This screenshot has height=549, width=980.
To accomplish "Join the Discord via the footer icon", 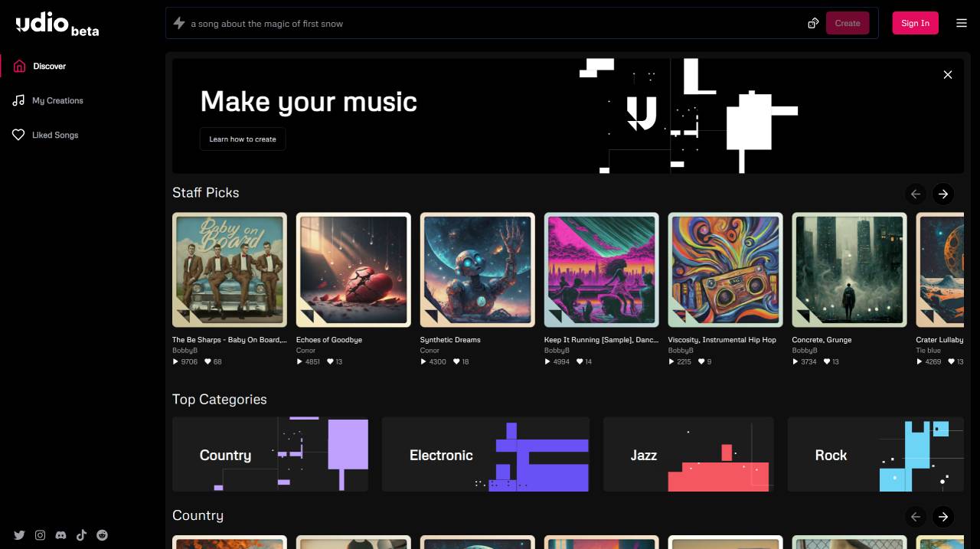I will coord(60,535).
